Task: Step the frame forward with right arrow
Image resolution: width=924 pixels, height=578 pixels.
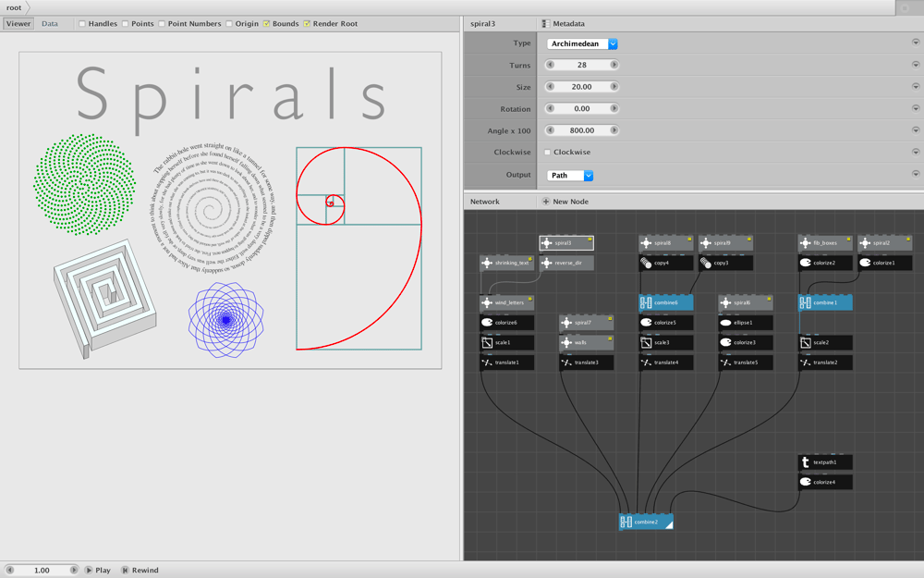Action: pyautogui.click(x=73, y=571)
